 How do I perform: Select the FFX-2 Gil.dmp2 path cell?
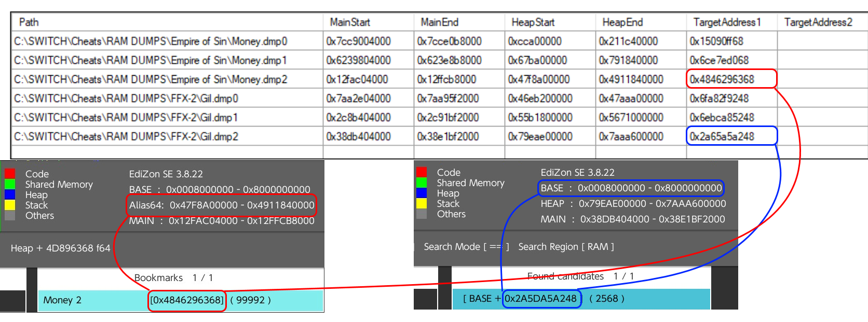coord(167,136)
